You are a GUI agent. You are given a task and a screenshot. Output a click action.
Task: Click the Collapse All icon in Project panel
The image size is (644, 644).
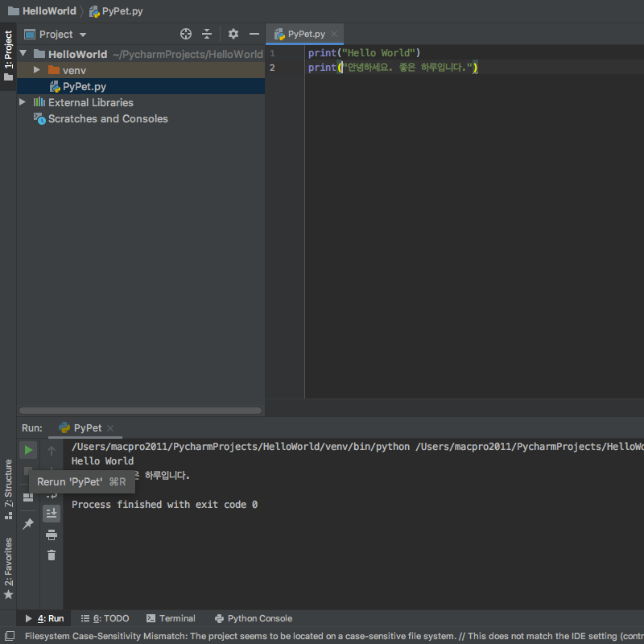click(207, 34)
